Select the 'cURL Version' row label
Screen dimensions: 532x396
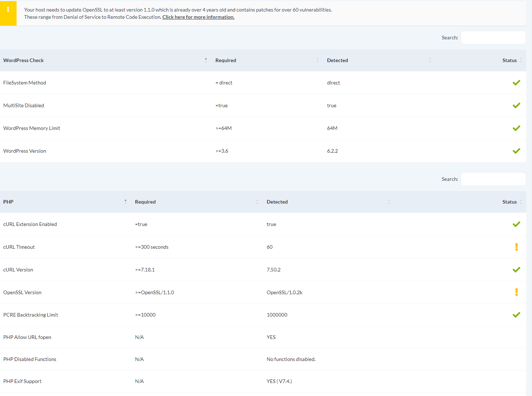(x=18, y=270)
